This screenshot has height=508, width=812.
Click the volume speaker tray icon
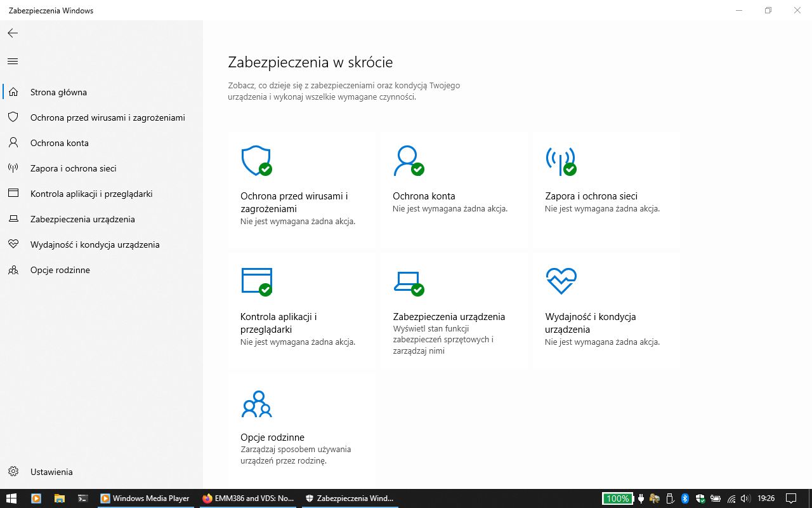click(x=746, y=498)
